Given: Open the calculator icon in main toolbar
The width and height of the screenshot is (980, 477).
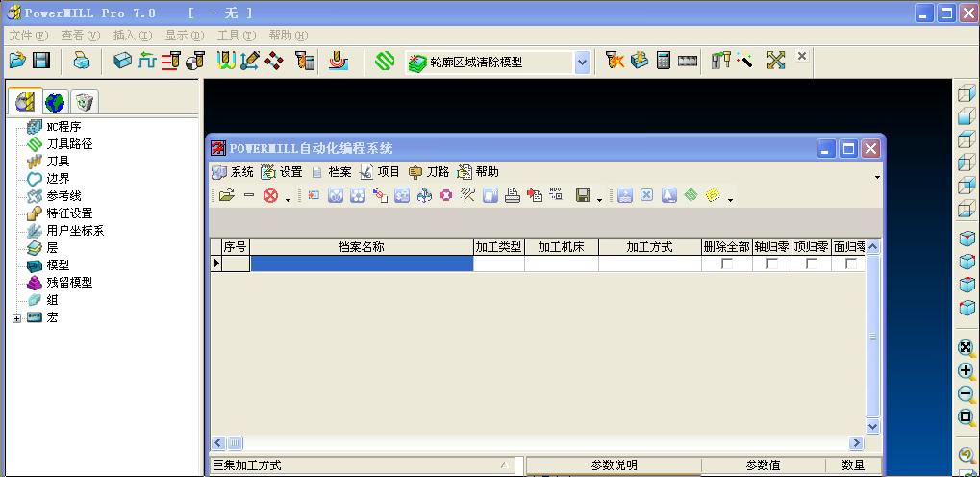Looking at the screenshot, I should point(664,61).
